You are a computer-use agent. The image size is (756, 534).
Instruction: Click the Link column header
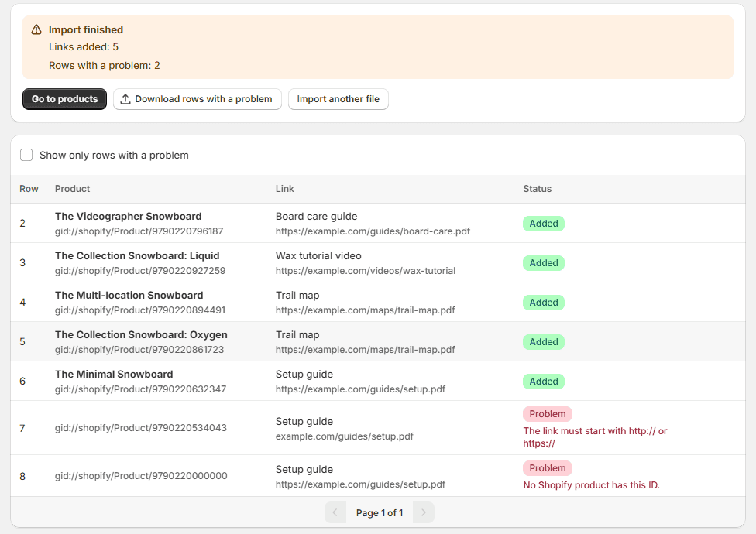click(x=285, y=189)
